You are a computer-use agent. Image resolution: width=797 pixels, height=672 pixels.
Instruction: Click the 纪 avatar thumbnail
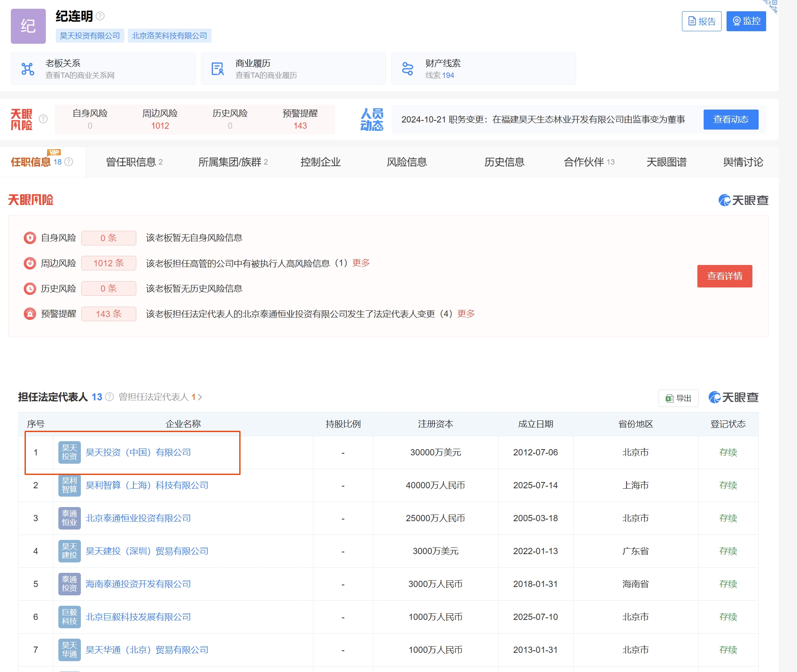click(28, 26)
